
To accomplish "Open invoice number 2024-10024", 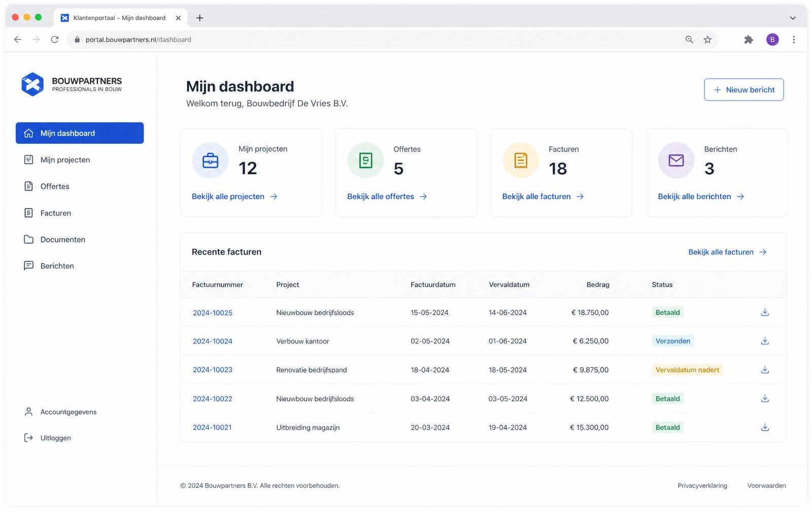I will point(213,341).
